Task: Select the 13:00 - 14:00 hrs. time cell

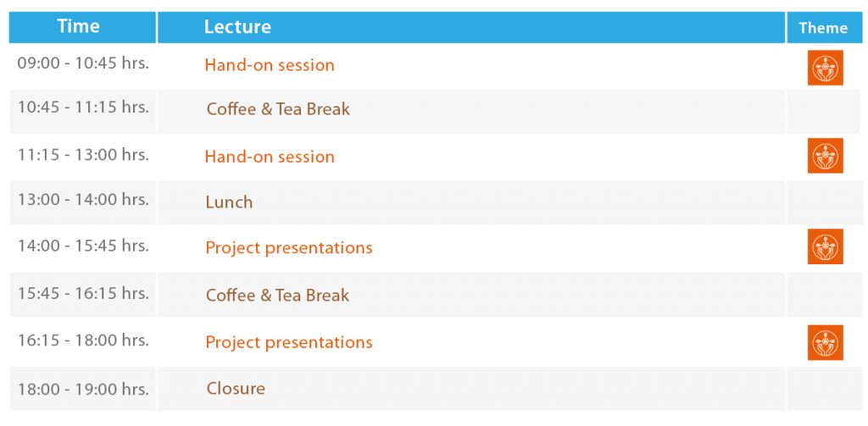Action: click(83, 199)
